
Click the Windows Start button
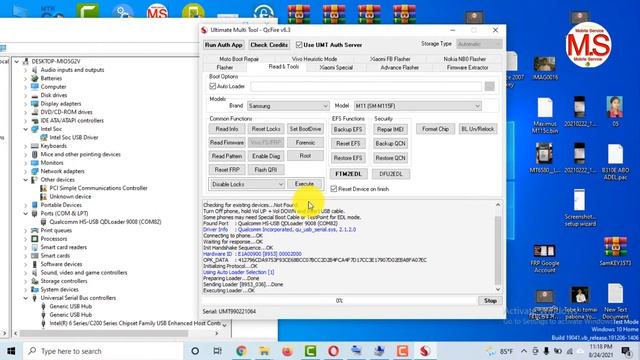tap(11, 351)
